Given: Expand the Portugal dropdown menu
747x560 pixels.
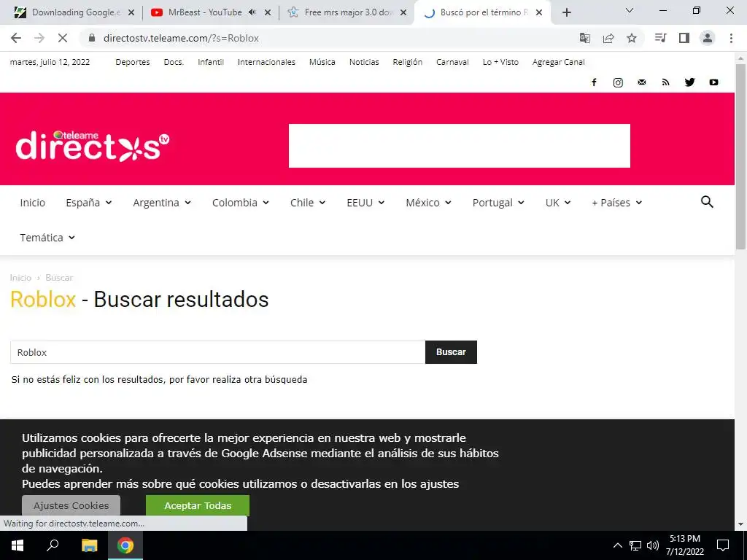Looking at the screenshot, I should point(498,203).
